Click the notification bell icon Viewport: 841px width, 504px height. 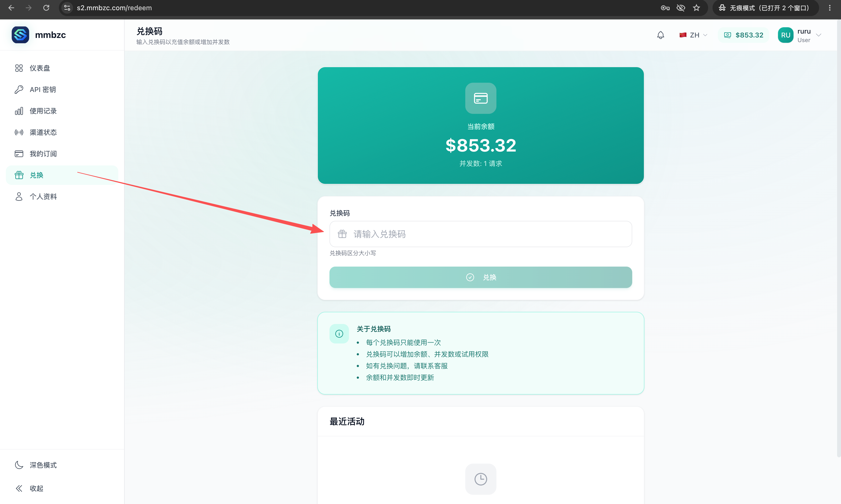(x=660, y=35)
